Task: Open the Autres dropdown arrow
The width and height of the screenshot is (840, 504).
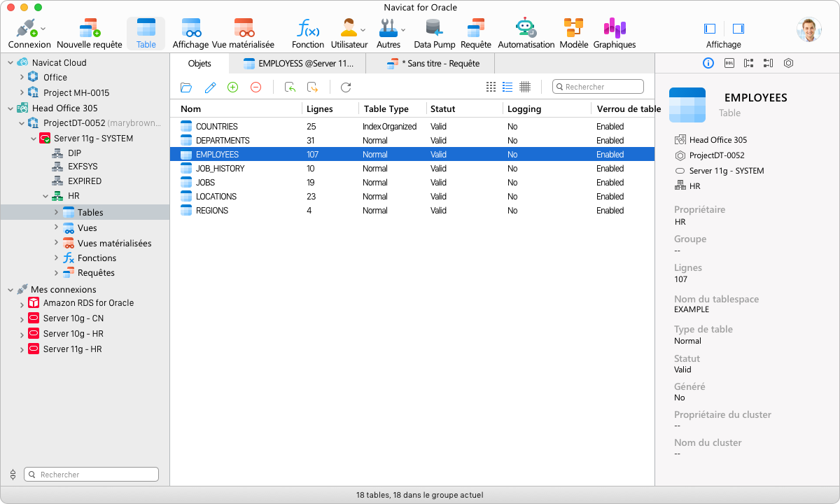Action: point(403,29)
